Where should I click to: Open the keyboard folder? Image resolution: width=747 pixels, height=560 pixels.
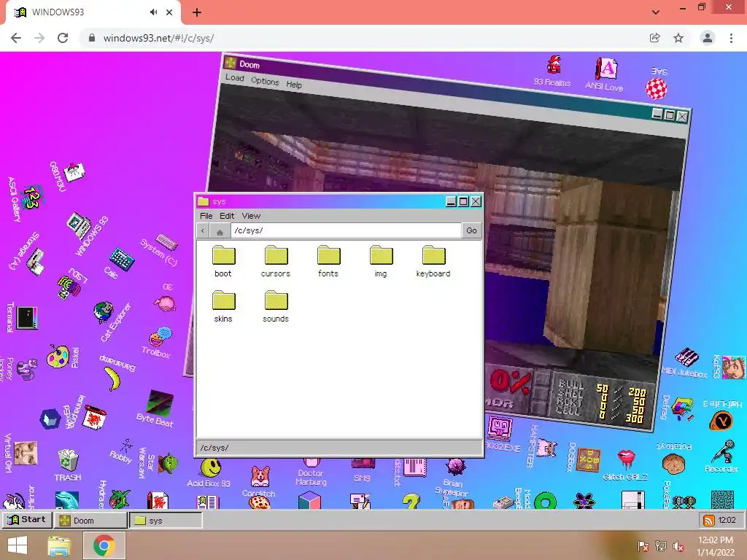click(433, 261)
